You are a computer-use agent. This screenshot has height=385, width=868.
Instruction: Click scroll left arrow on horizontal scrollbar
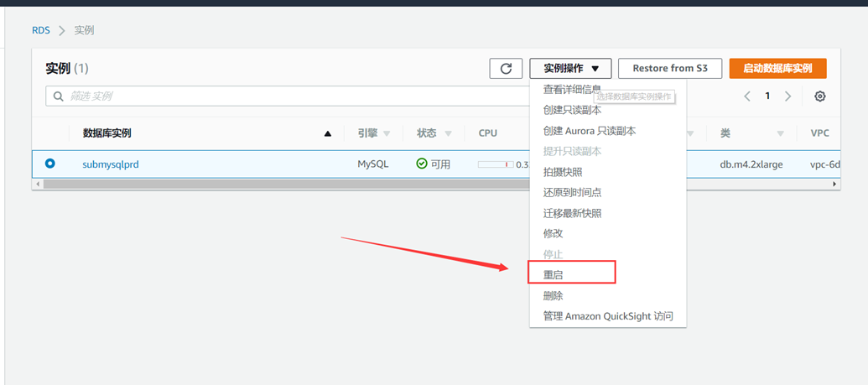38,184
